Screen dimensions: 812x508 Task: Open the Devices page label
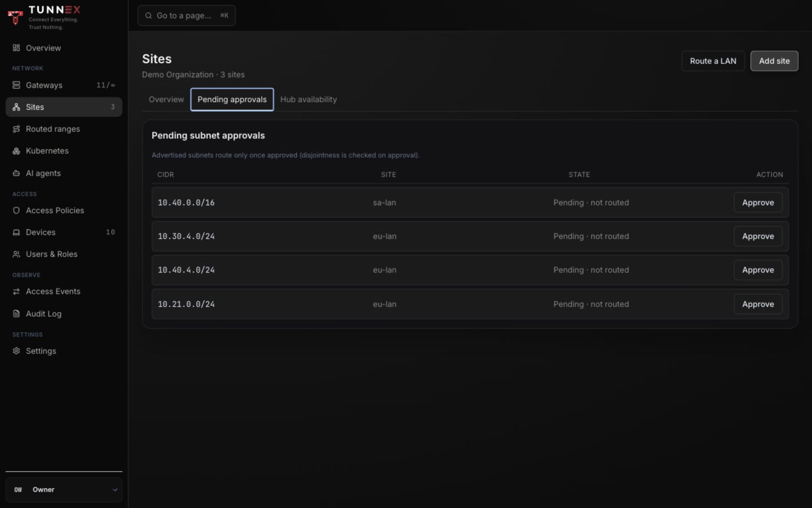coord(41,233)
